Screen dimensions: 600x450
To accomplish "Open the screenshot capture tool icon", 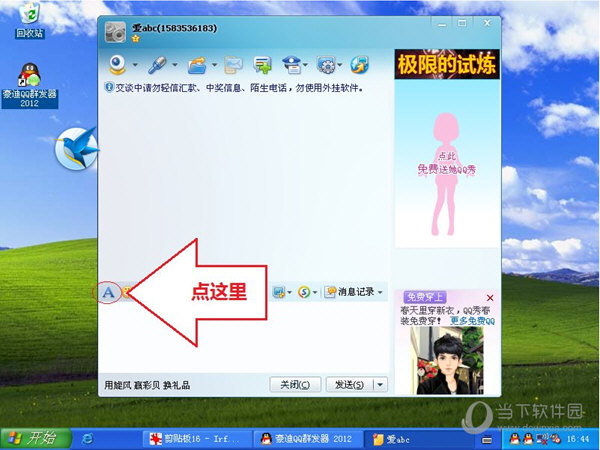I will [278, 292].
